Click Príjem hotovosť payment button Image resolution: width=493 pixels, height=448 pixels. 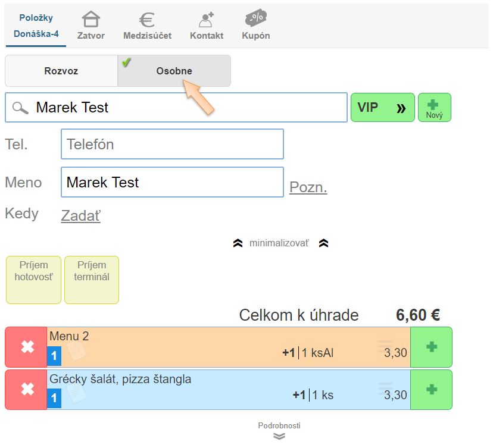(33, 280)
